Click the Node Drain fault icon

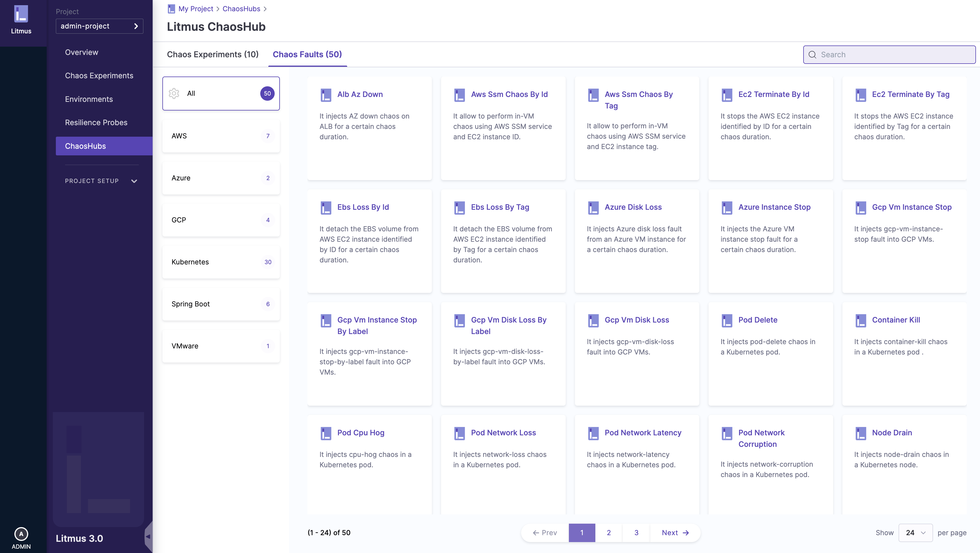[861, 434]
